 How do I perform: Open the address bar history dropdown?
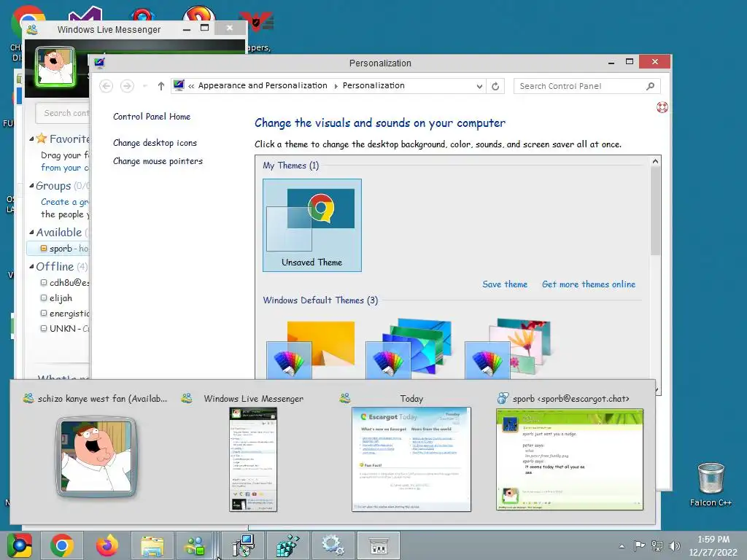(x=479, y=86)
